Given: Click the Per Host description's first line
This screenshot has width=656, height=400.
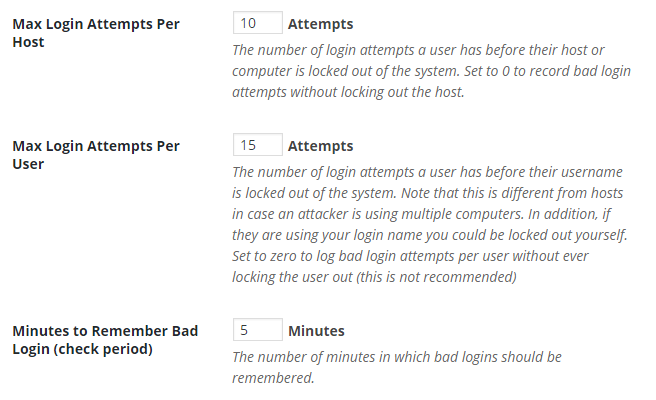Looking at the screenshot, I should 418,50.
